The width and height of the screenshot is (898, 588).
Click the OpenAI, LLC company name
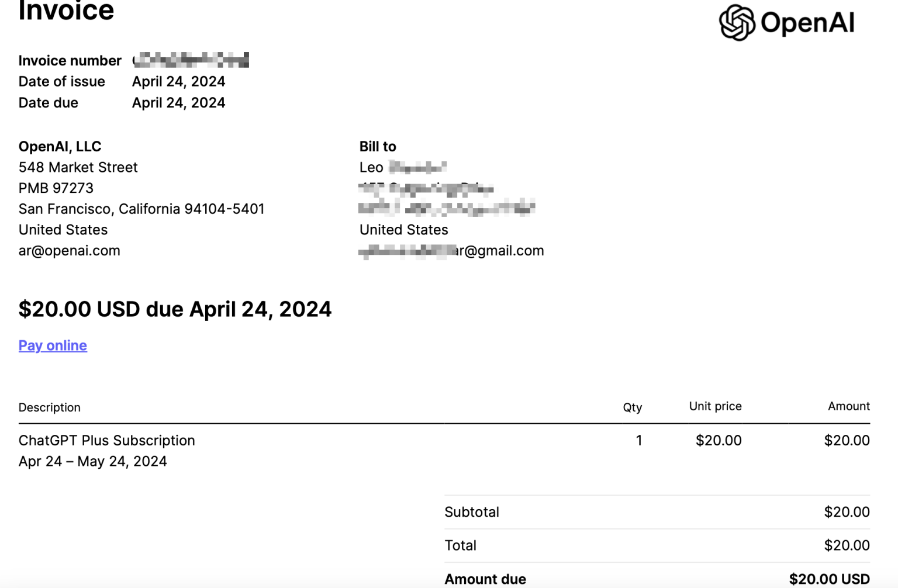[60, 147]
